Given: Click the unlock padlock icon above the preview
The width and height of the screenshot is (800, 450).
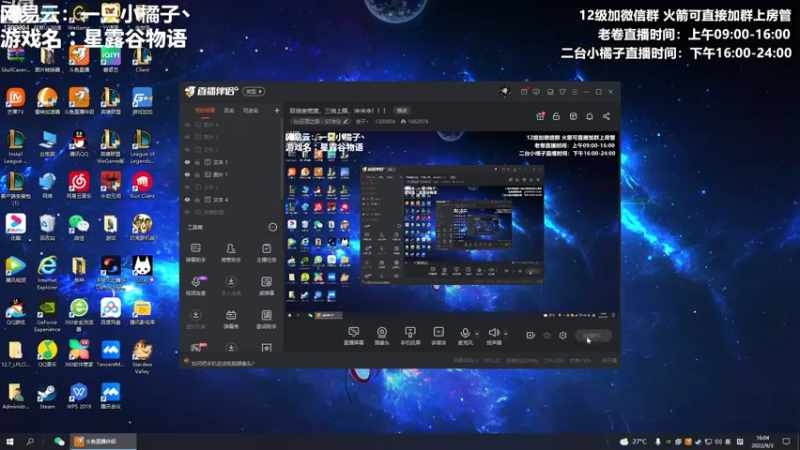Looking at the screenshot, I should tap(556, 116).
